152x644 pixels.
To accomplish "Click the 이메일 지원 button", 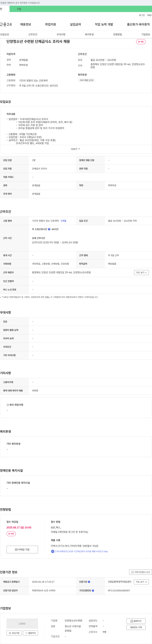I will [22, 550].
